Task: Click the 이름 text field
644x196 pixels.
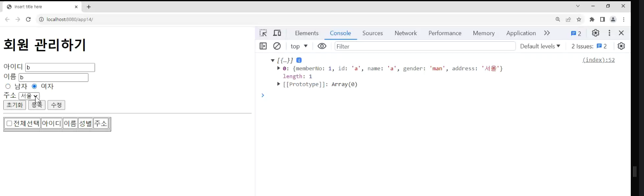Action: pyautogui.click(x=53, y=77)
